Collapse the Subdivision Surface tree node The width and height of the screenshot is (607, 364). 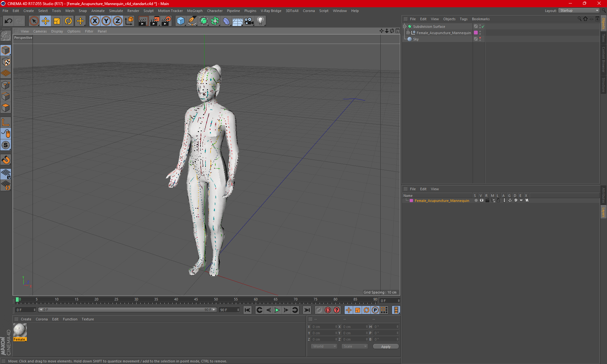[405, 27]
